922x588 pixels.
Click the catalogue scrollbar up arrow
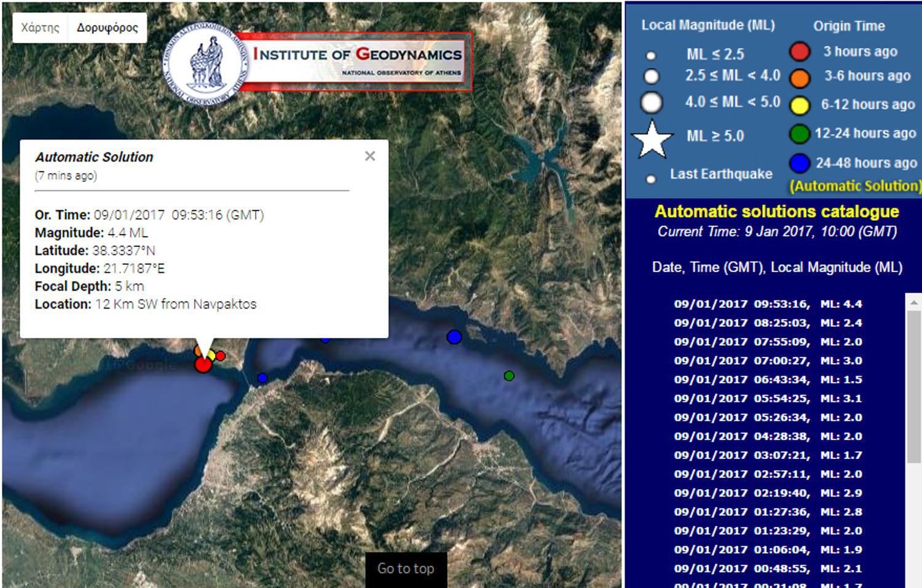(x=913, y=302)
